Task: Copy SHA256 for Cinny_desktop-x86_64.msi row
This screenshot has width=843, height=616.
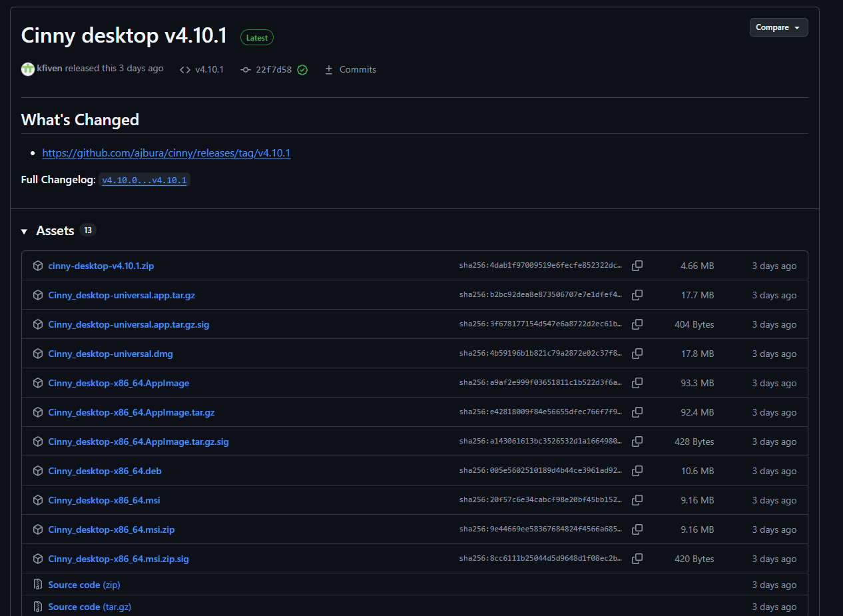Action: (637, 500)
